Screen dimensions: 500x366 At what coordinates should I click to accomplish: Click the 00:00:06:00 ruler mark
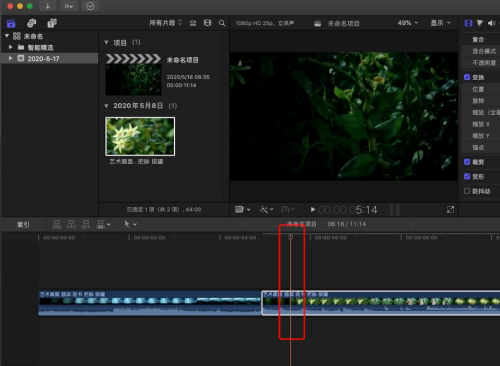pyautogui.click(x=331, y=238)
